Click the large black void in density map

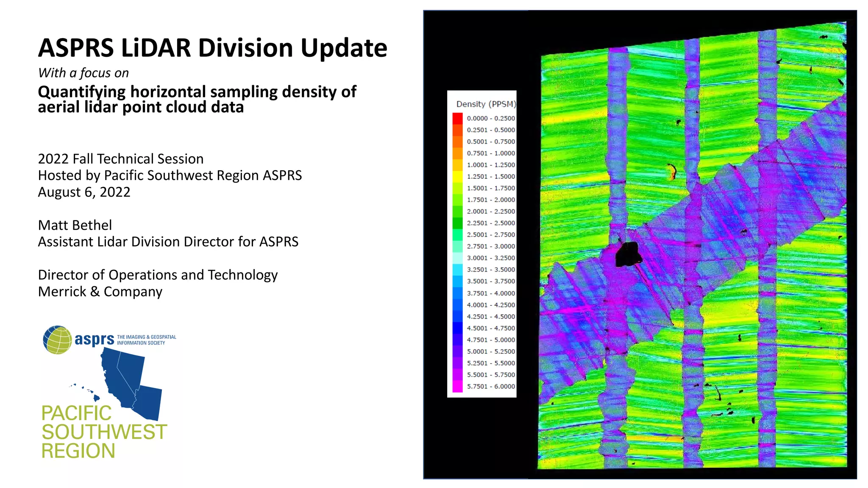pyautogui.click(x=627, y=254)
